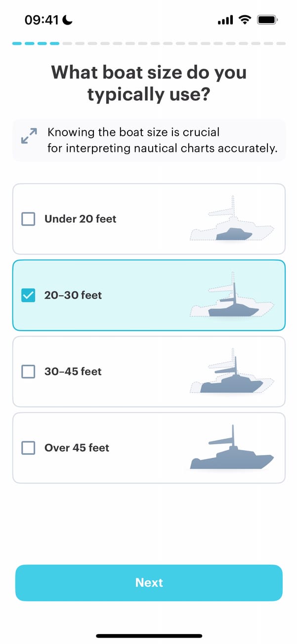
Task: Click the resize arrows icon in info box
Action: [29, 136]
